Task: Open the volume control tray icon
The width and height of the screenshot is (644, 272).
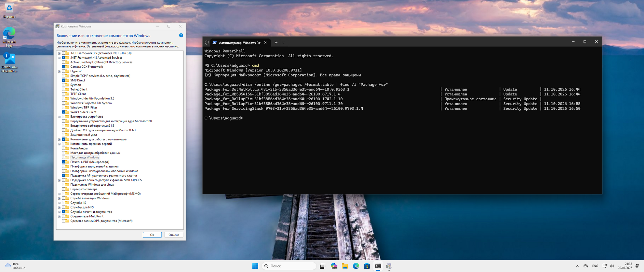Action: point(611,266)
